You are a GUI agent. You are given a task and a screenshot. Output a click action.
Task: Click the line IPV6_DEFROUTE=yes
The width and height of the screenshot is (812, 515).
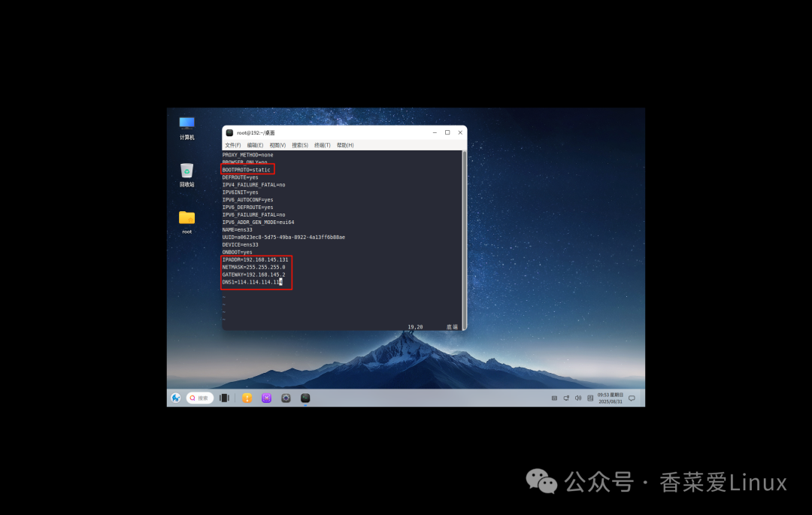247,208
